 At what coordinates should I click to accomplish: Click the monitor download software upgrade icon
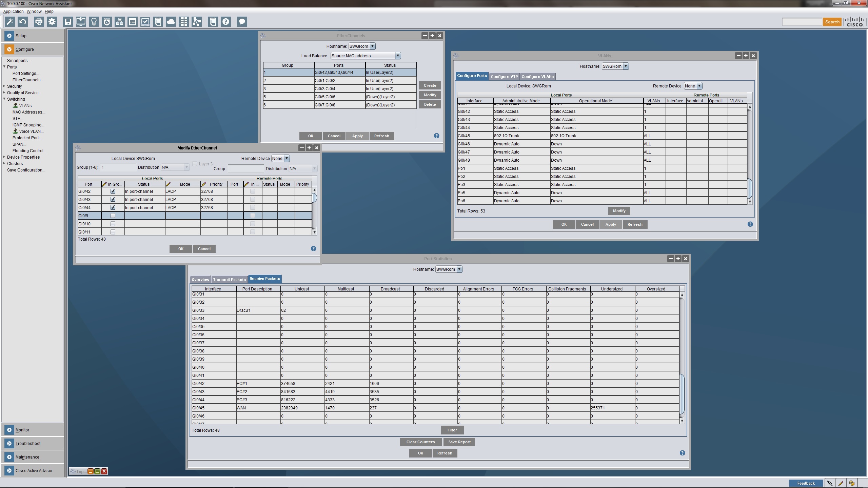(x=81, y=22)
